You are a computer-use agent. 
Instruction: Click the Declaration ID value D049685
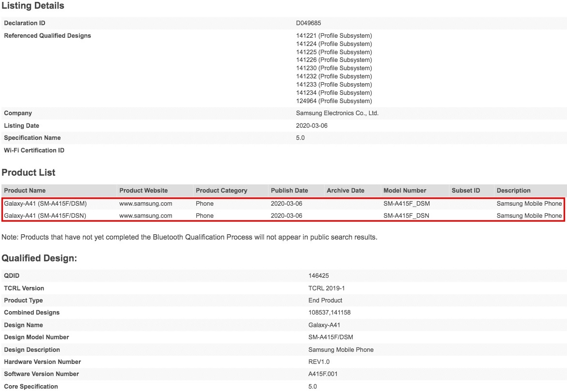(x=309, y=23)
